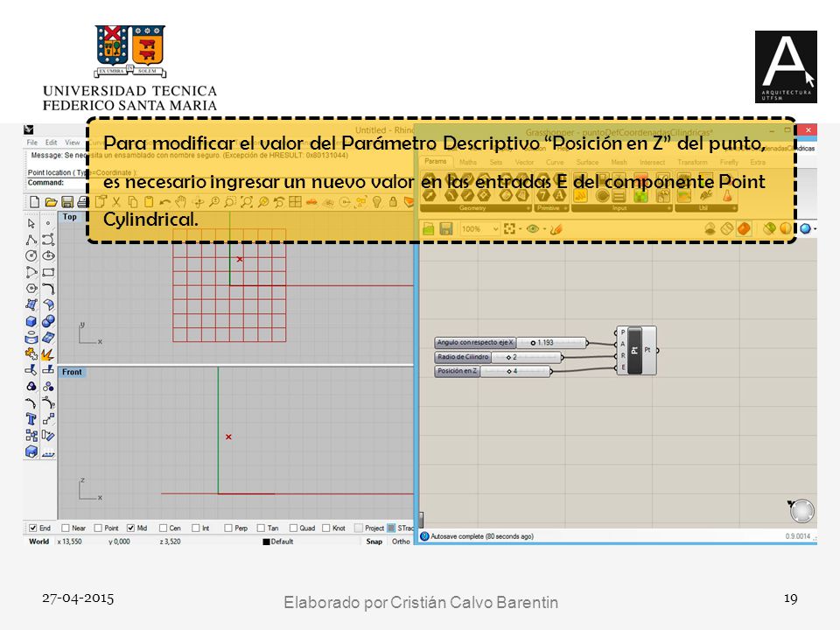840x630 pixels.
Task: Select the single Point tool in Rhino sidebar
Action: [48, 223]
